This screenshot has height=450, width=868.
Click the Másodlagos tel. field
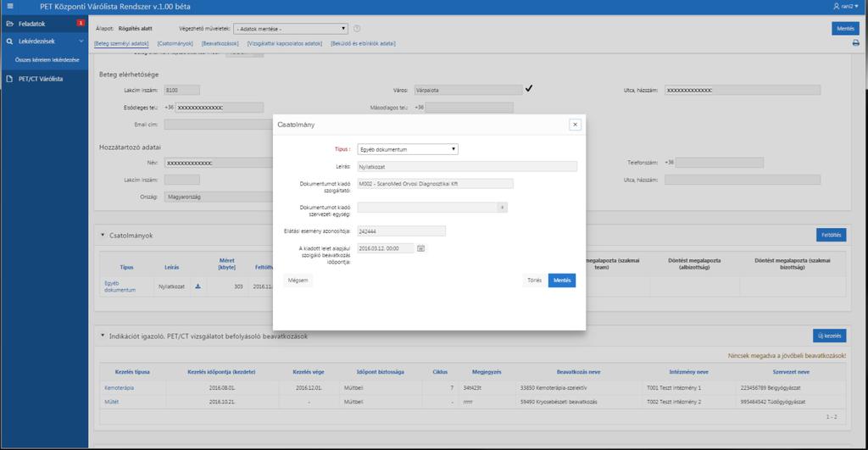pos(470,108)
